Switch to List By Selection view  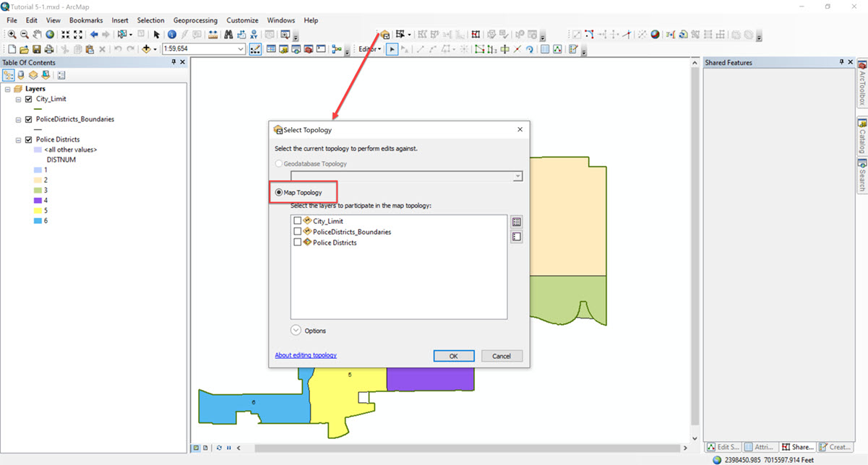45,75
